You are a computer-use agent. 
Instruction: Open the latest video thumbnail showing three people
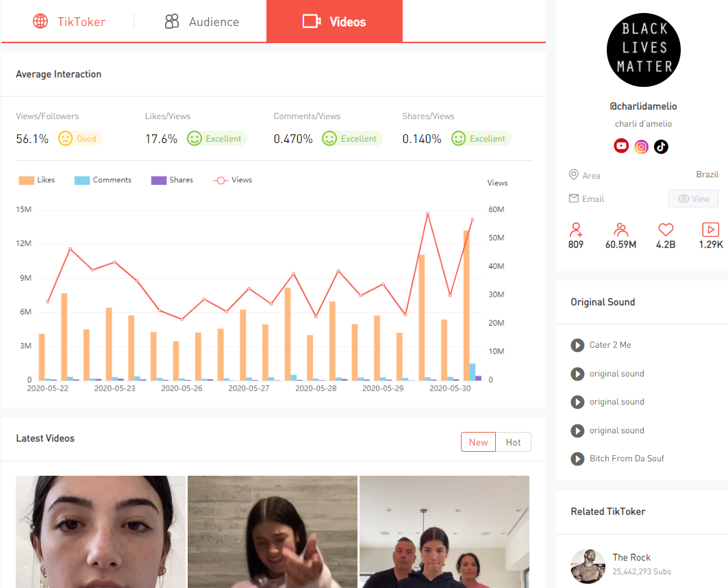444,532
